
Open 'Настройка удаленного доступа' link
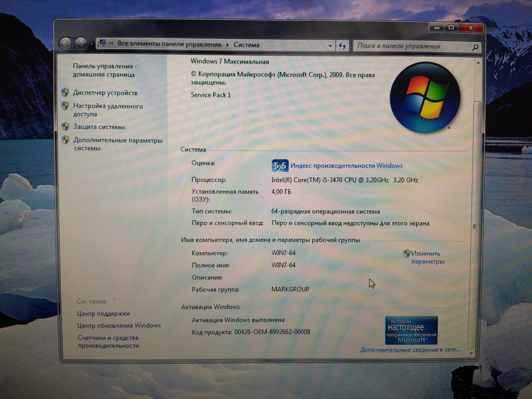pos(108,110)
